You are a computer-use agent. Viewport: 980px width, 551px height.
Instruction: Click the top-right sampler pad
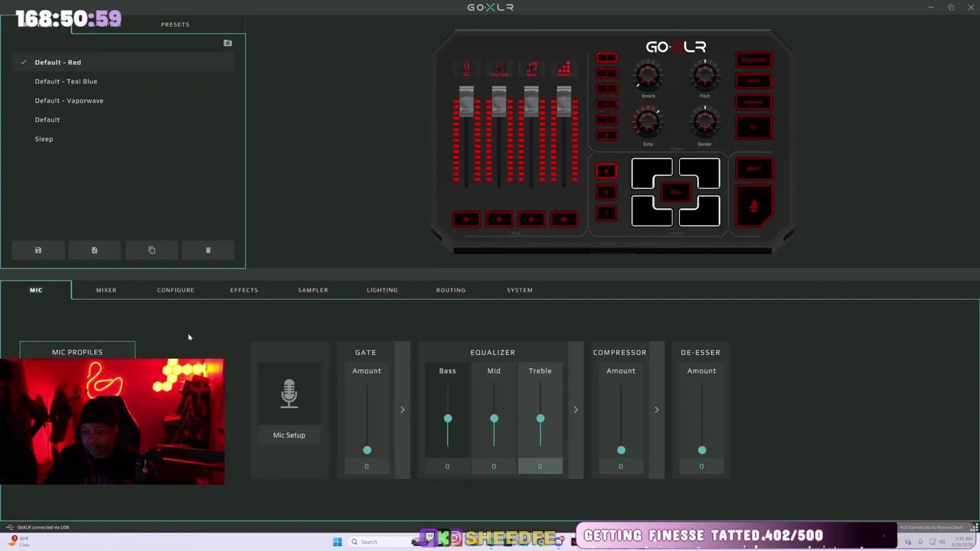699,174
